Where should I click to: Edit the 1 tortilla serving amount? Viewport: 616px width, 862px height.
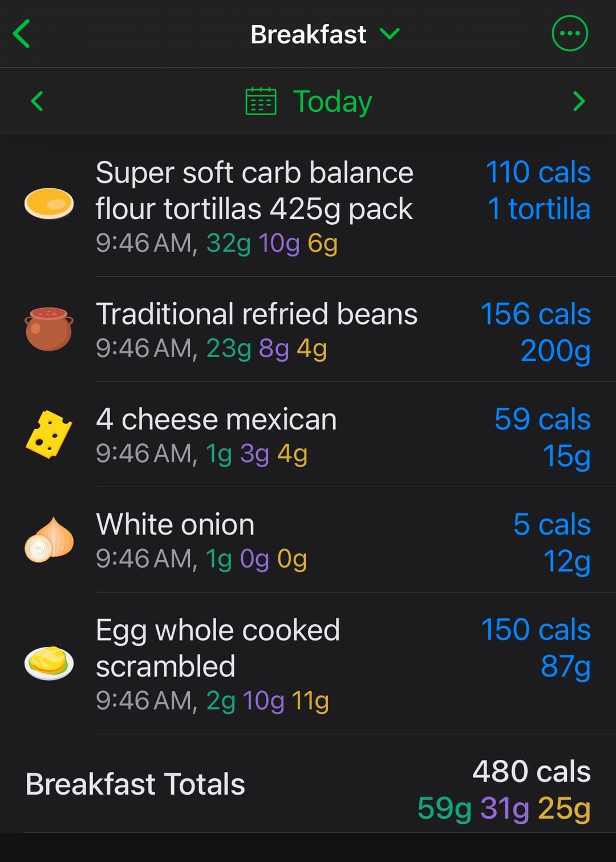tap(539, 209)
